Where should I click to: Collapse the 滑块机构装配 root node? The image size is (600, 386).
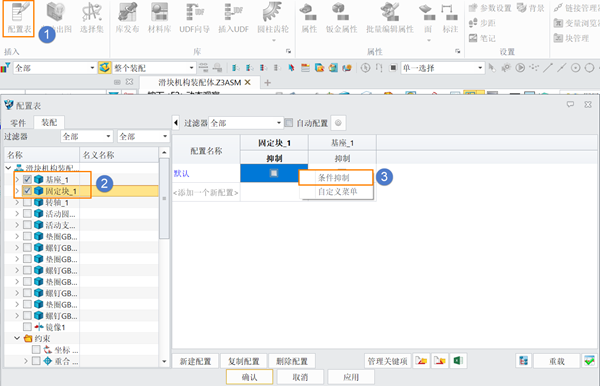click(x=8, y=168)
